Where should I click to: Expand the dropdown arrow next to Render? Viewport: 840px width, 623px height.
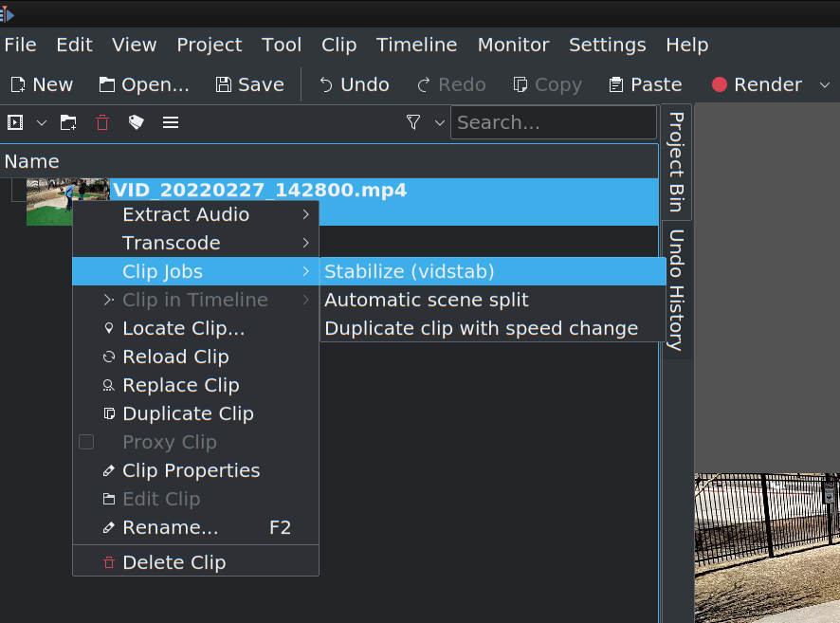pos(822,84)
